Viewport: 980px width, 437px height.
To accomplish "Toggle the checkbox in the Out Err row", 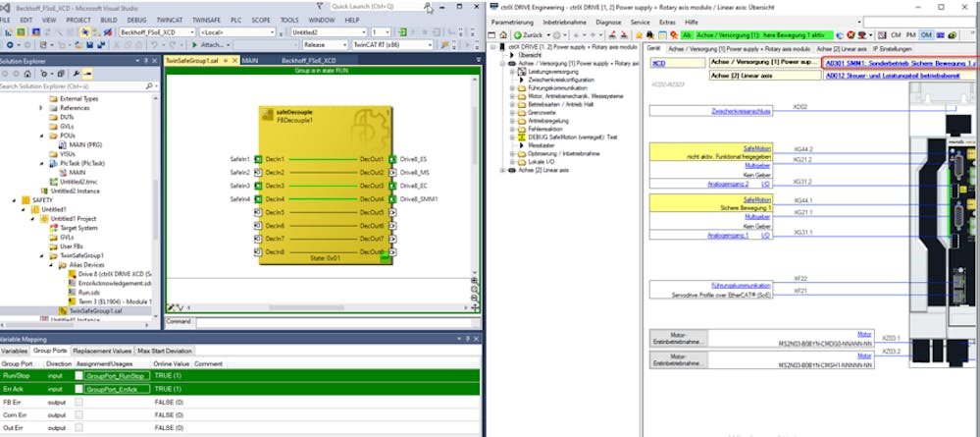I will pos(78,427).
